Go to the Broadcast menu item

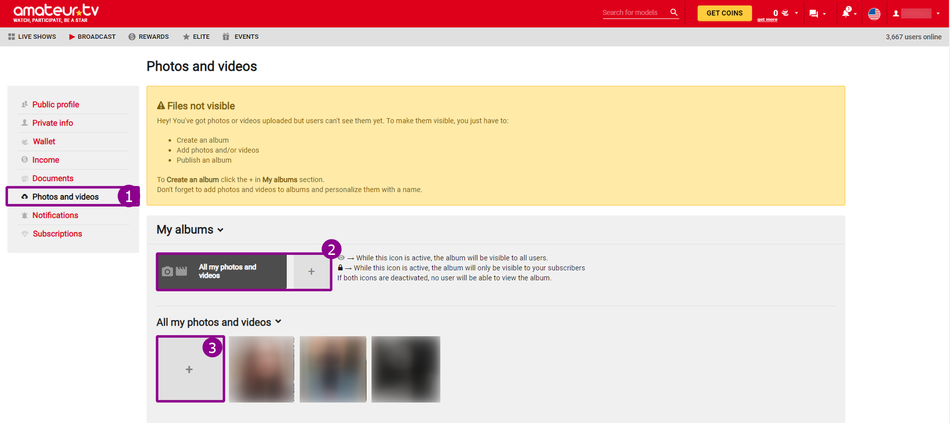coord(92,37)
